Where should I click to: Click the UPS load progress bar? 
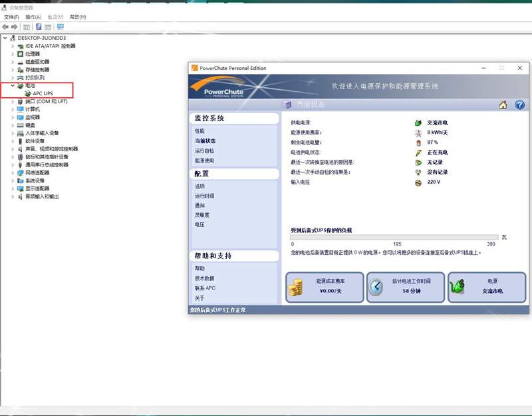coord(394,237)
